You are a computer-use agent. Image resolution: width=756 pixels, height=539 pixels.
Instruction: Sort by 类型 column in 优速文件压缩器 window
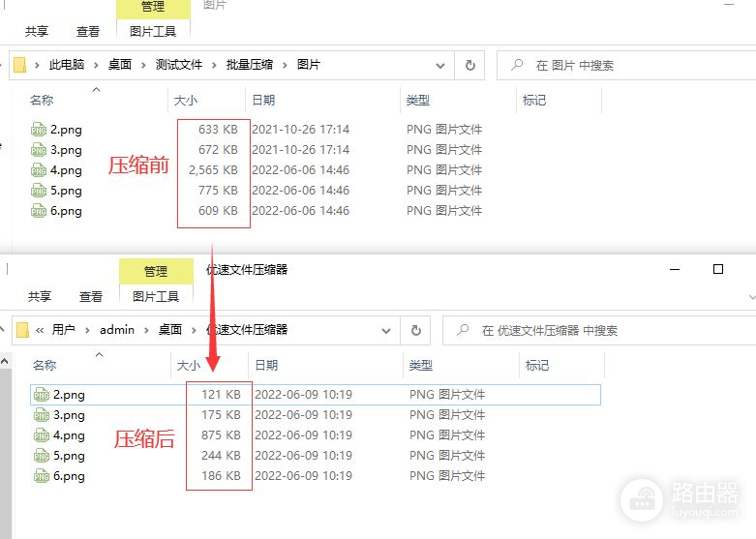point(420,366)
